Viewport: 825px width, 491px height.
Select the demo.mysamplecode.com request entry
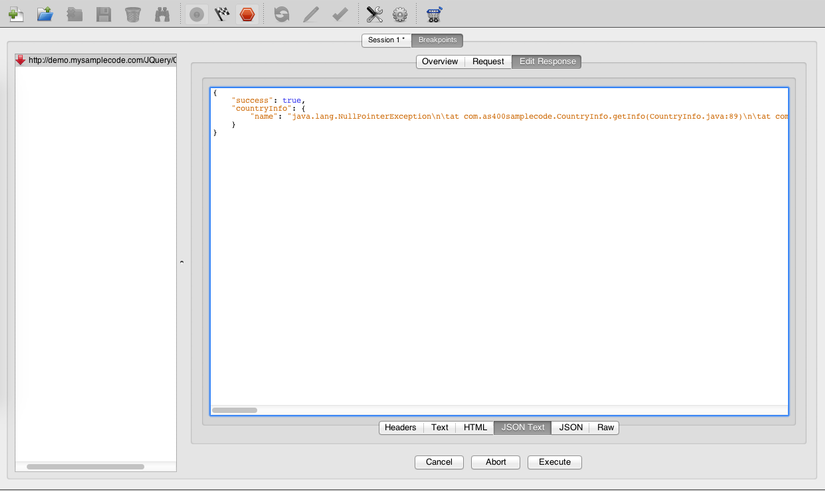point(100,60)
